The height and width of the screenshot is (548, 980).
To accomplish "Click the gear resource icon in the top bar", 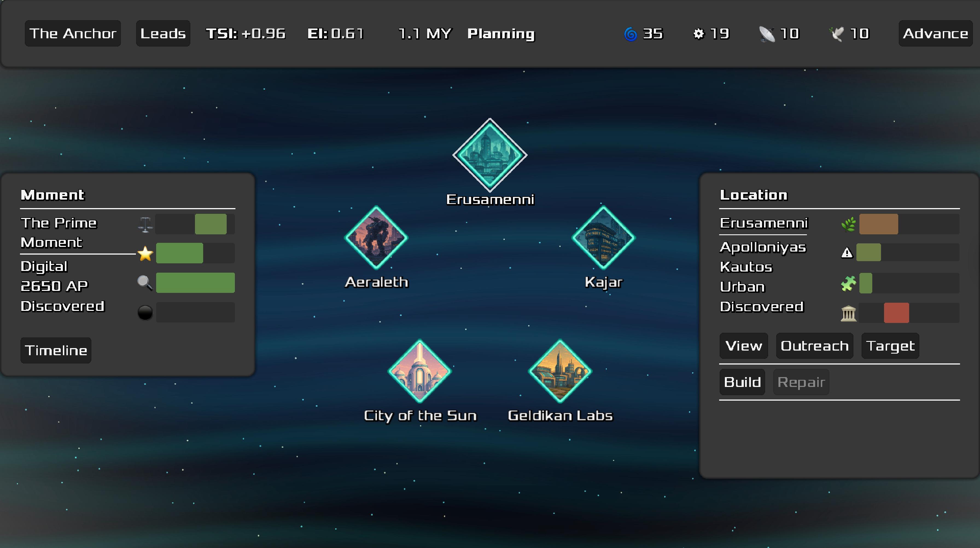I will 698,34.
